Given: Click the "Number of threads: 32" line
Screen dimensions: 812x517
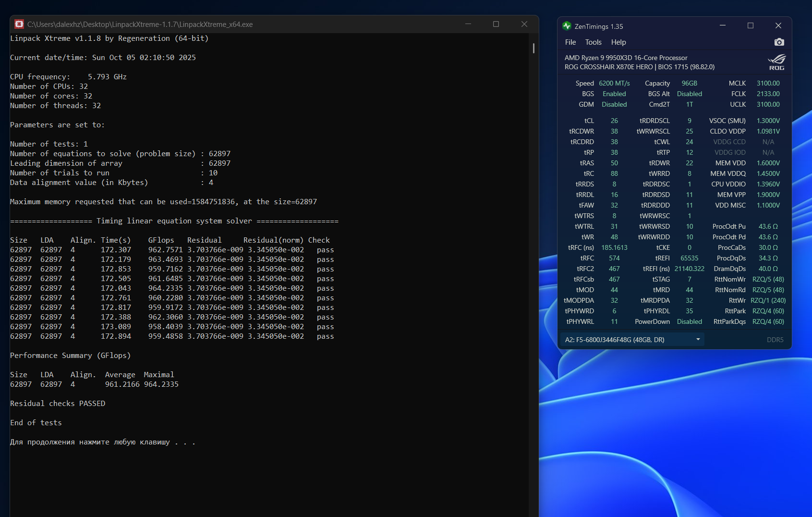Looking at the screenshot, I should tap(55, 106).
